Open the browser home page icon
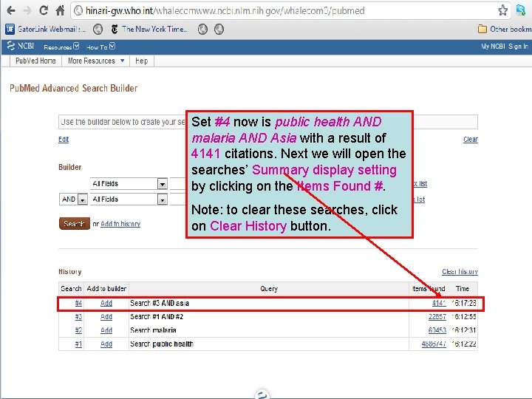The image size is (532, 399). (x=60, y=10)
